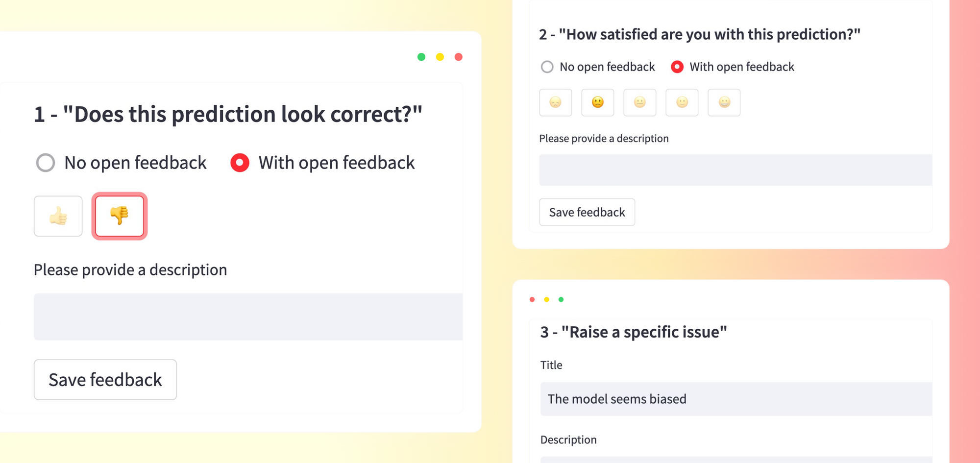The width and height of the screenshot is (980, 463).
Task: Select the very dissatisfied face rating
Action: pyautogui.click(x=555, y=102)
